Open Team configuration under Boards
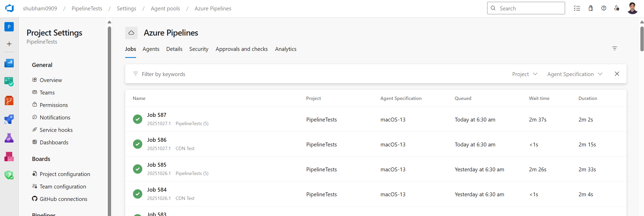Screen dimensions: 644x216 click(x=63, y=187)
